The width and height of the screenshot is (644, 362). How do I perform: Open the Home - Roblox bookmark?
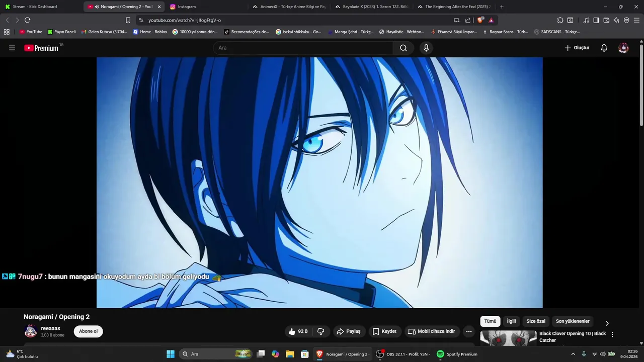[150, 32]
